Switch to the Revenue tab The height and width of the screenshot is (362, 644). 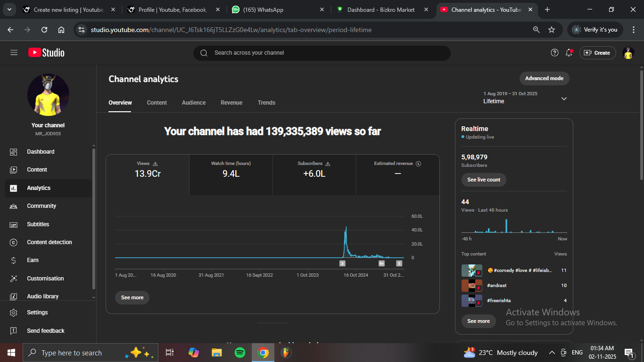(231, 103)
